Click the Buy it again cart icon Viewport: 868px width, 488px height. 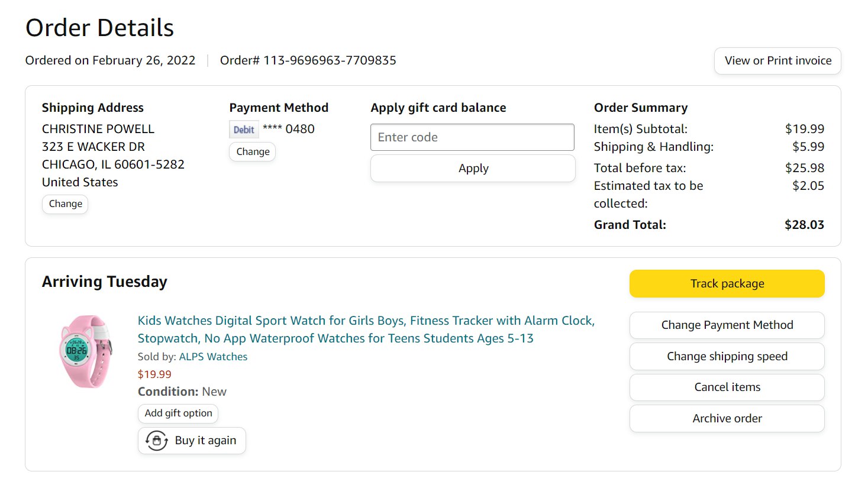coord(157,441)
